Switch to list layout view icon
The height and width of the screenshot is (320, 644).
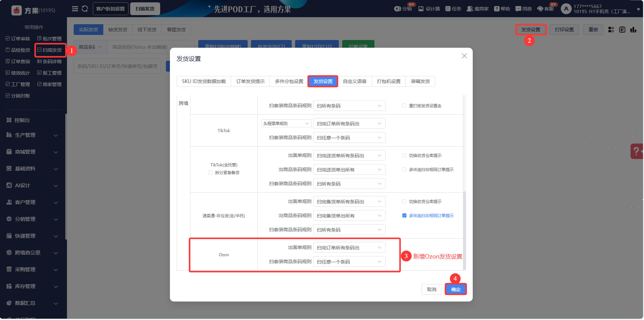[x=611, y=30]
